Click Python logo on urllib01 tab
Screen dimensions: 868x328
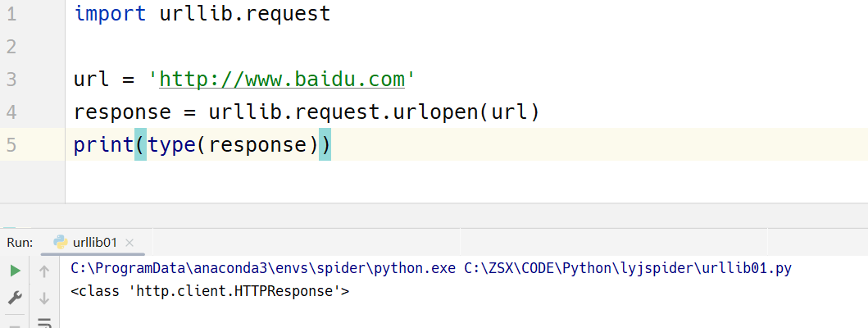(61, 242)
